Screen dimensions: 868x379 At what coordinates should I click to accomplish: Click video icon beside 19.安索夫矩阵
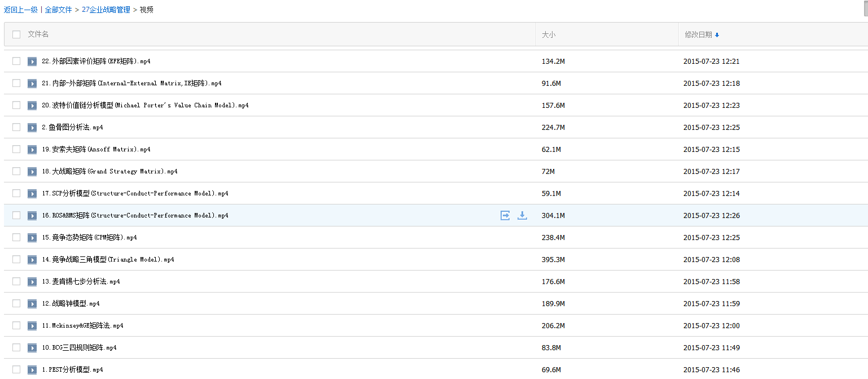[33, 149]
